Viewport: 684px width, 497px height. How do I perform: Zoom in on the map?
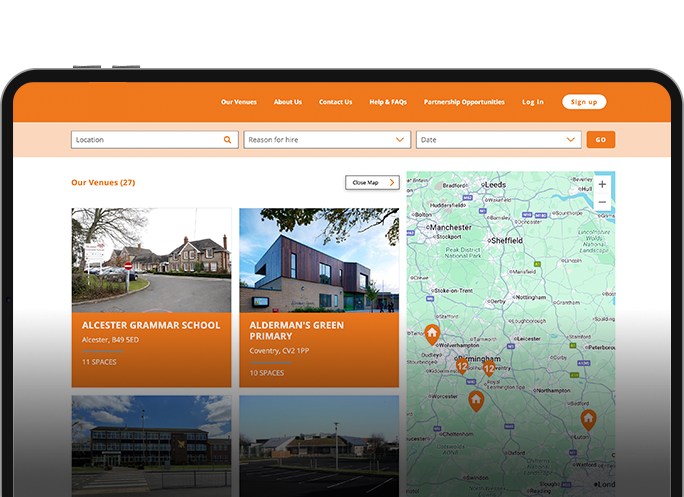coord(602,185)
